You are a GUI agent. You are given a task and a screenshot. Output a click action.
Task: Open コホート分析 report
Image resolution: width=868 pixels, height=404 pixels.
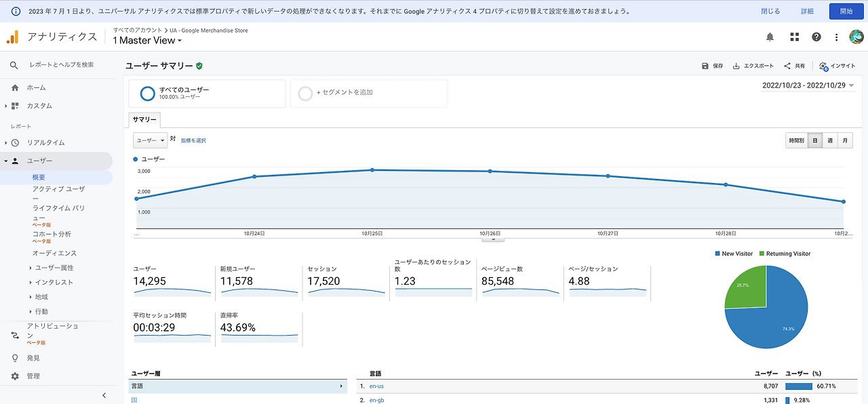pyautogui.click(x=52, y=234)
